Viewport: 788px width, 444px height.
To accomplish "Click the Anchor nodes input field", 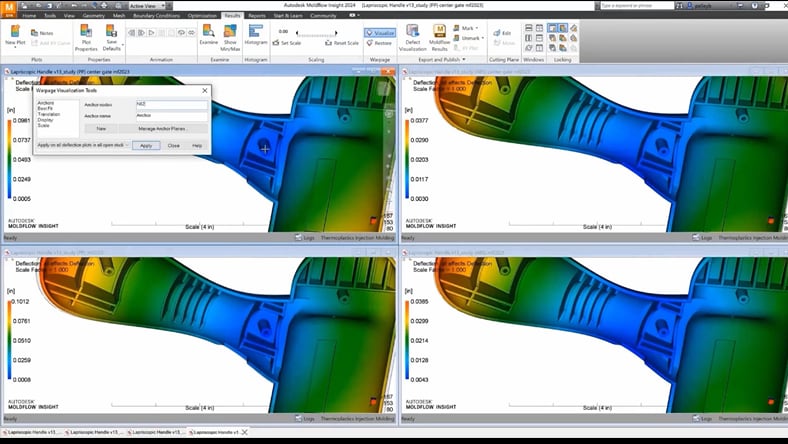I will 172,105.
